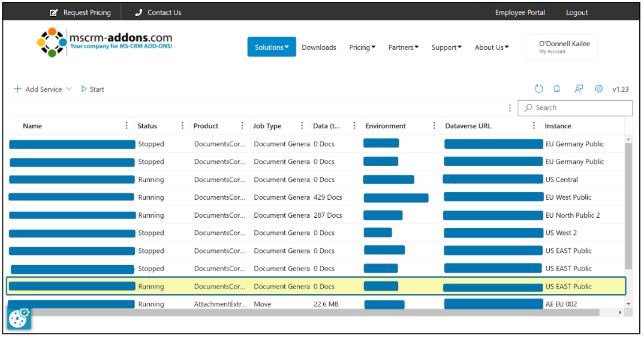The width and height of the screenshot is (644, 337).
Task: Click the horizontal scrollbar right arrow
Action: 620,313
